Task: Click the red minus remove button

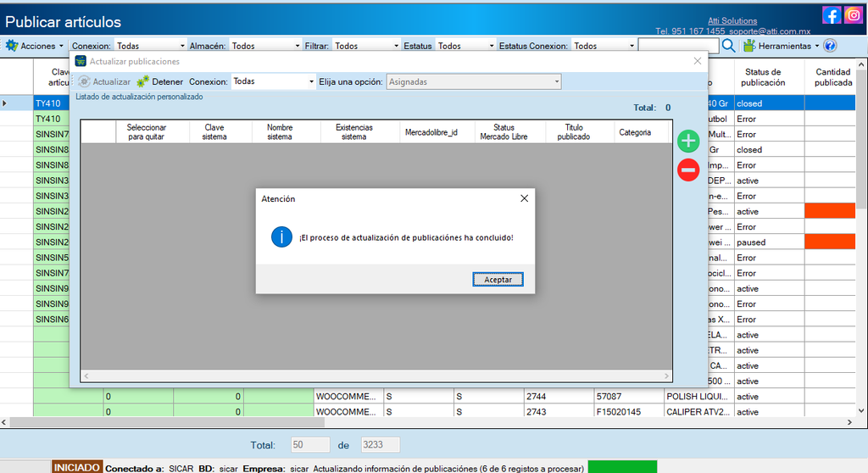Action: 688,170
